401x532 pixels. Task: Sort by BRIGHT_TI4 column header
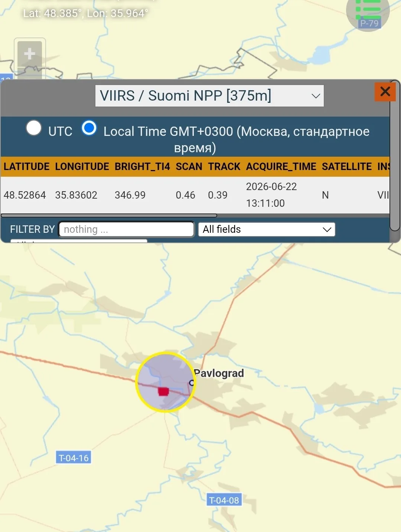tap(142, 167)
